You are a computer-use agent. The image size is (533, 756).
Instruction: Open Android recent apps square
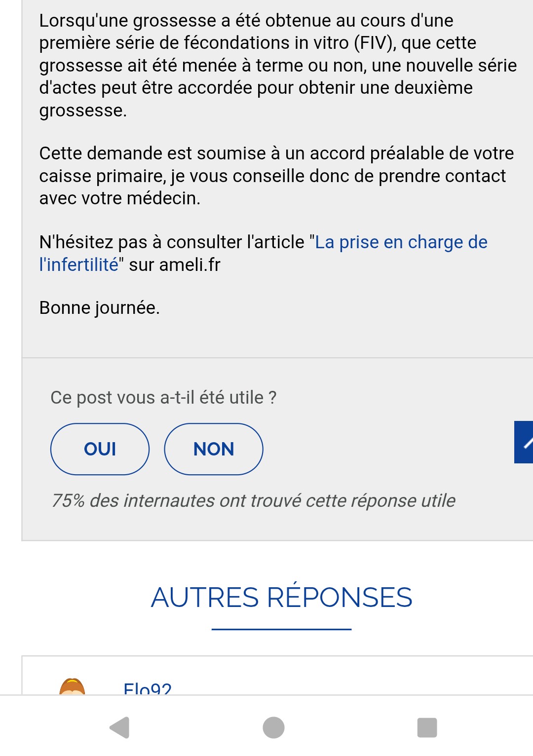pyautogui.click(x=427, y=727)
